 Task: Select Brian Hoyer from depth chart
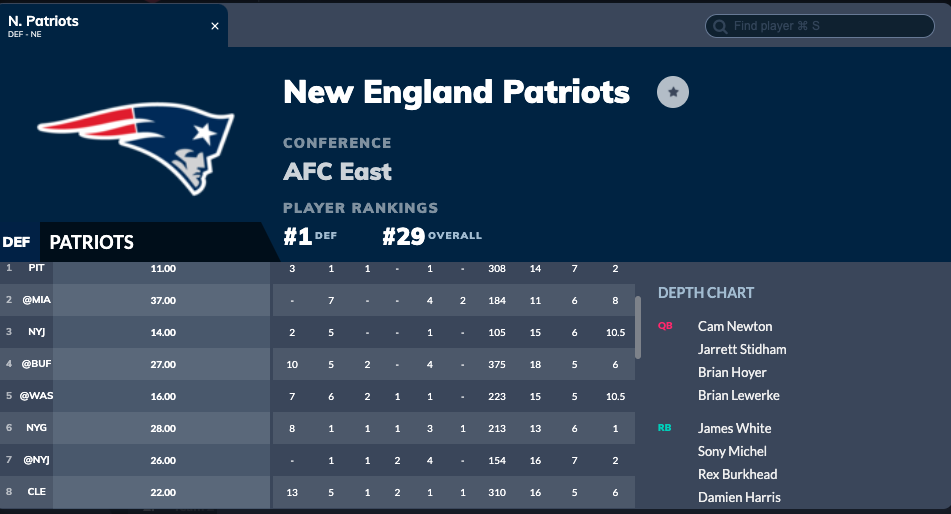[732, 373]
